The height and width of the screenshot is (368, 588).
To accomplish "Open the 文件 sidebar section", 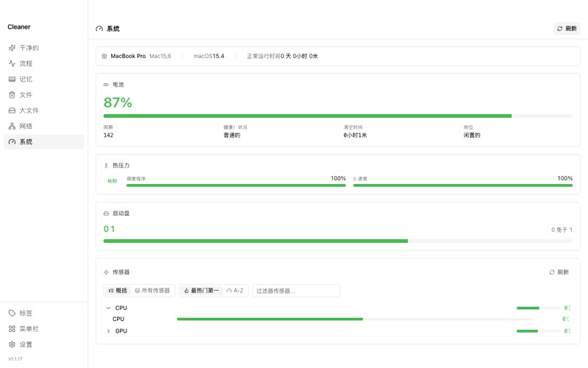I will 44,95.
